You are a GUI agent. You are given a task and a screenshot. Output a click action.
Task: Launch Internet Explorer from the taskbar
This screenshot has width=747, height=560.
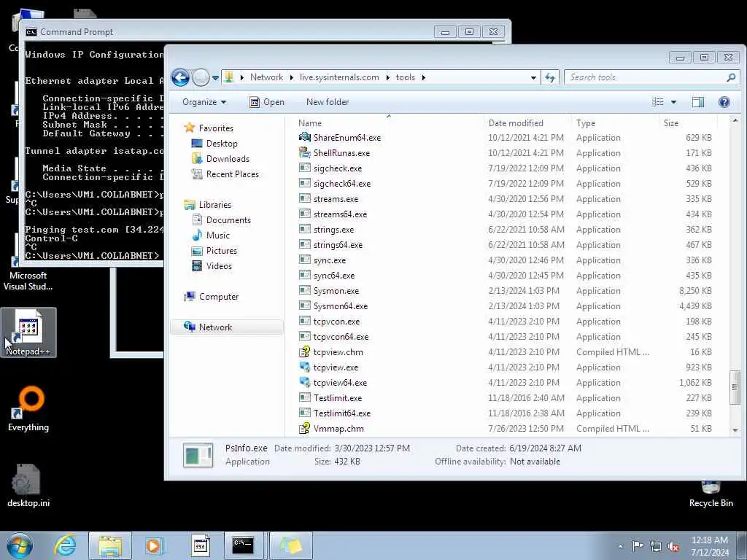click(65, 545)
